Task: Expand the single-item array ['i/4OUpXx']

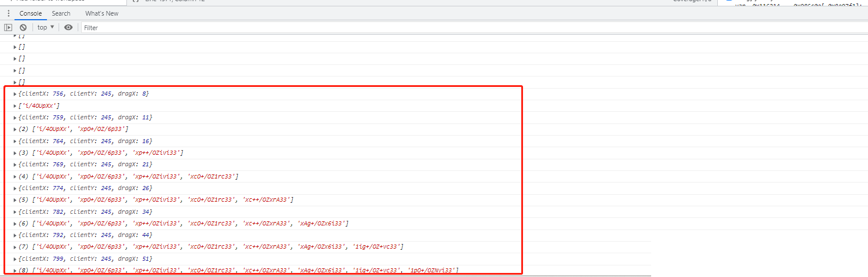Action: [15, 106]
